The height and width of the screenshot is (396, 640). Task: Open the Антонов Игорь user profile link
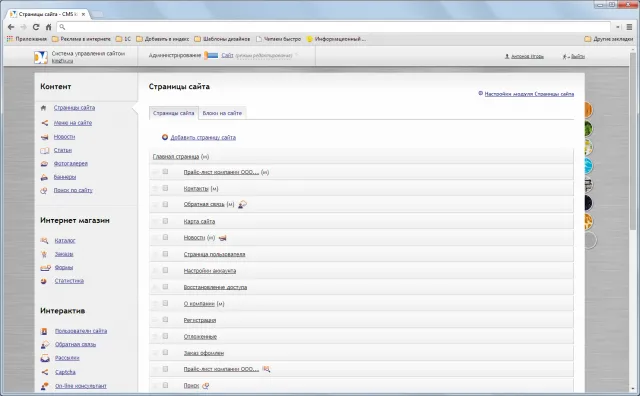coord(527,56)
